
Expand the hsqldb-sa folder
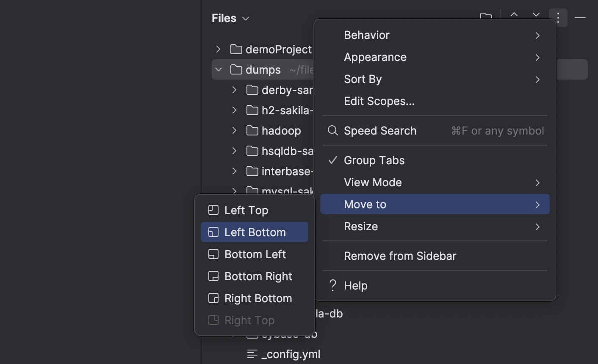point(234,151)
